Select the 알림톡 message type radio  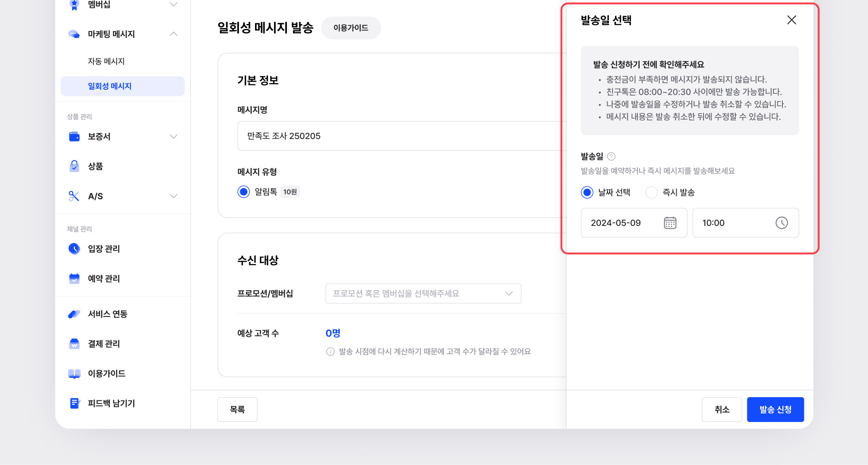click(244, 192)
